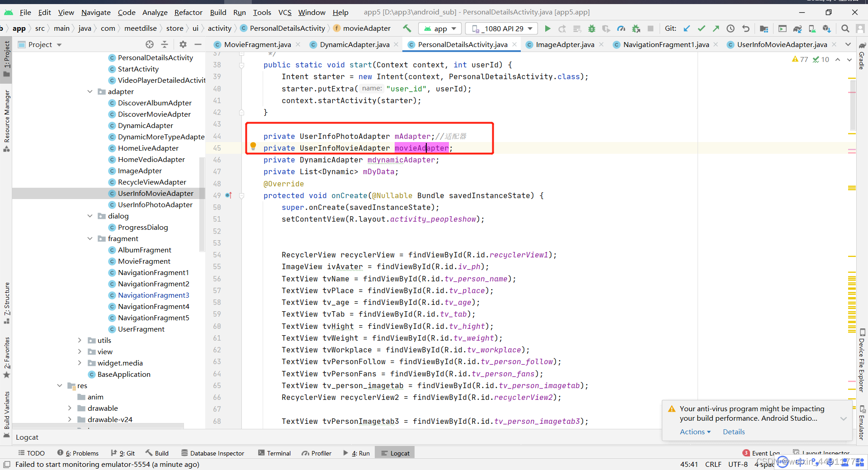Click the warnings count indicator 77
This screenshot has width=868, height=470.
click(800, 59)
